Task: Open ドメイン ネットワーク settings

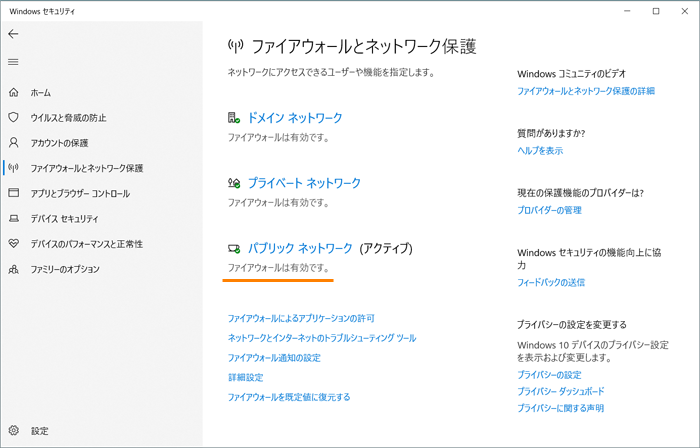Action: tap(294, 118)
